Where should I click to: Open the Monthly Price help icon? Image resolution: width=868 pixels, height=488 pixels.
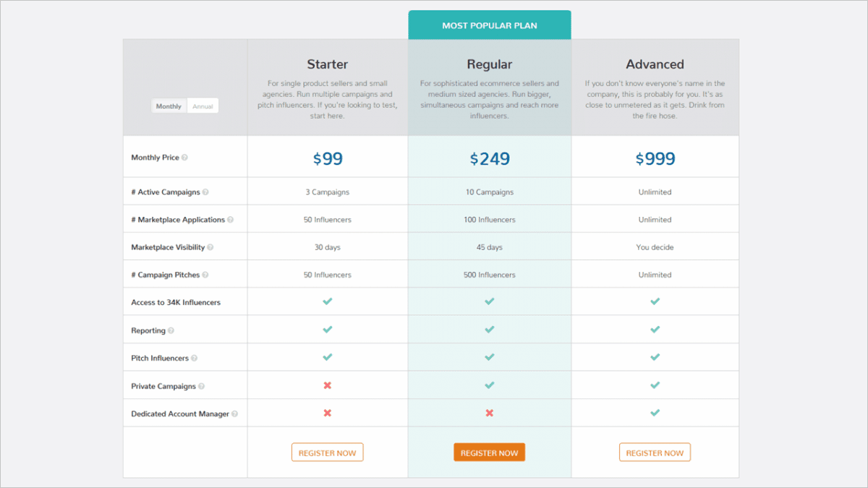click(184, 157)
